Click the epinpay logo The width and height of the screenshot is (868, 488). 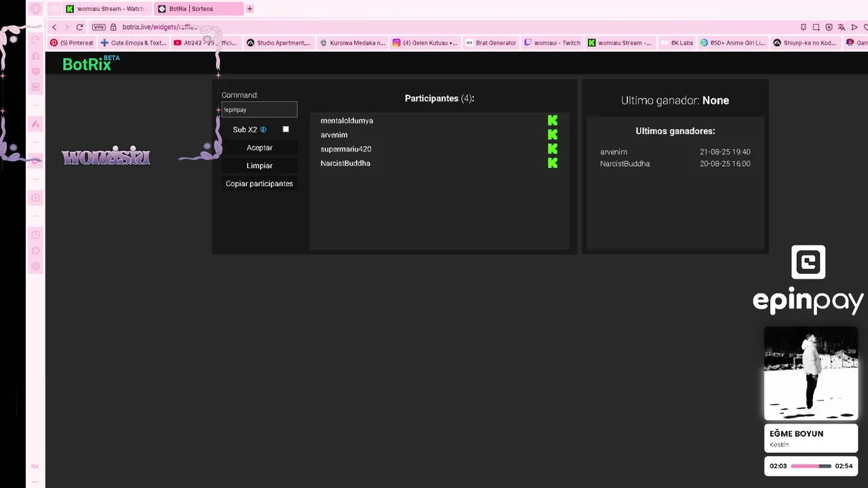808,280
